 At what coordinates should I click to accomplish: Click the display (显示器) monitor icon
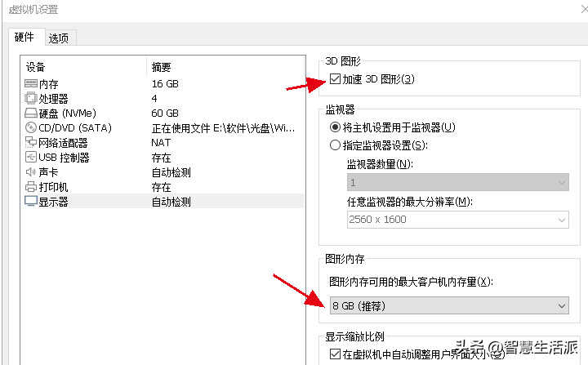(x=31, y=201)
